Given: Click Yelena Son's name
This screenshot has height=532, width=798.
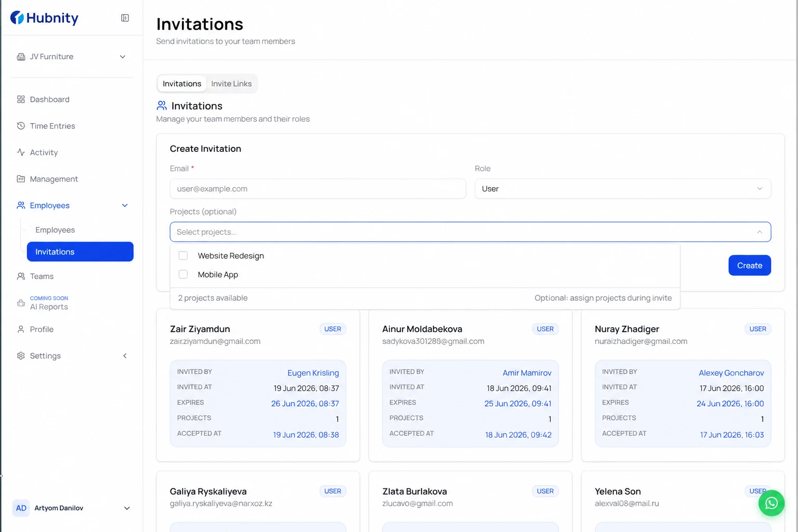Looking at the screenshot, I should coord(618,491).
